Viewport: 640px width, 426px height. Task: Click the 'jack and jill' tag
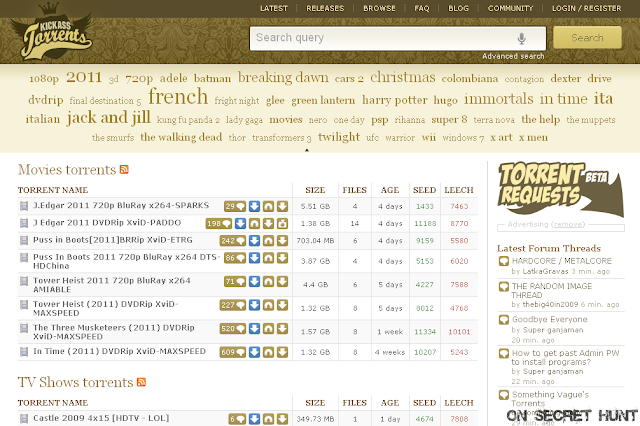point(109,118)
